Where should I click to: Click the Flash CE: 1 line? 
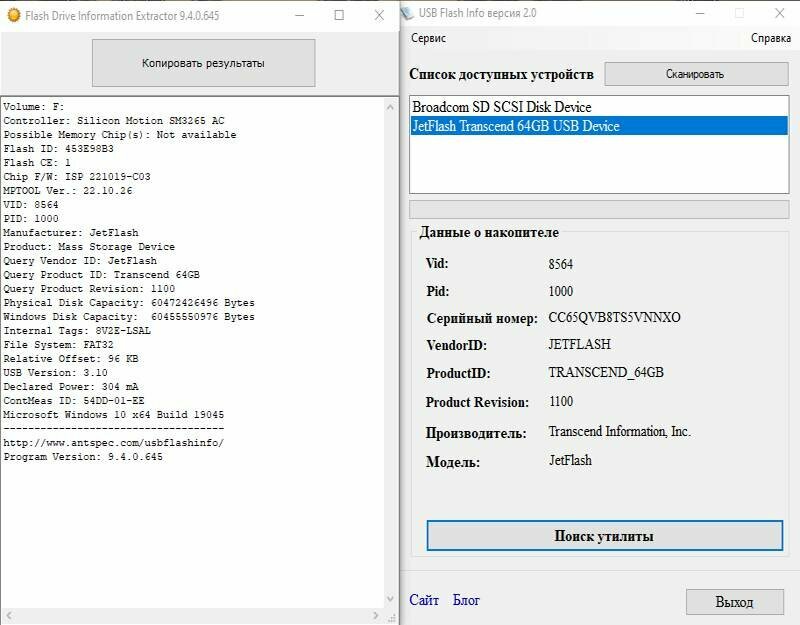[37, 163]
